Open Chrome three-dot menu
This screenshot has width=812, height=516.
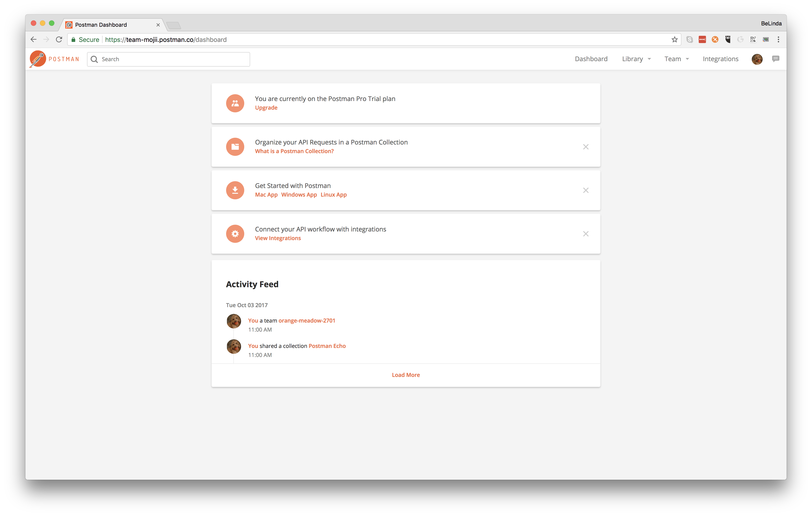pos(778,39)
